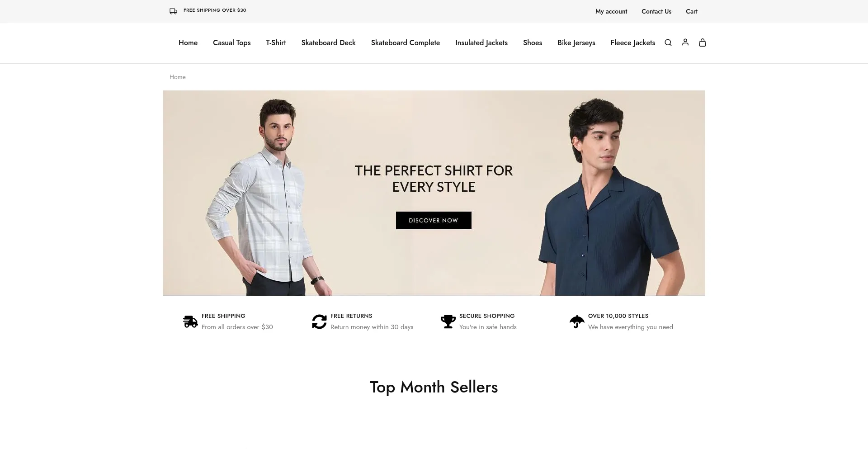
Task: Browse the Insulated Jackets category
Action: click(481, 43)
